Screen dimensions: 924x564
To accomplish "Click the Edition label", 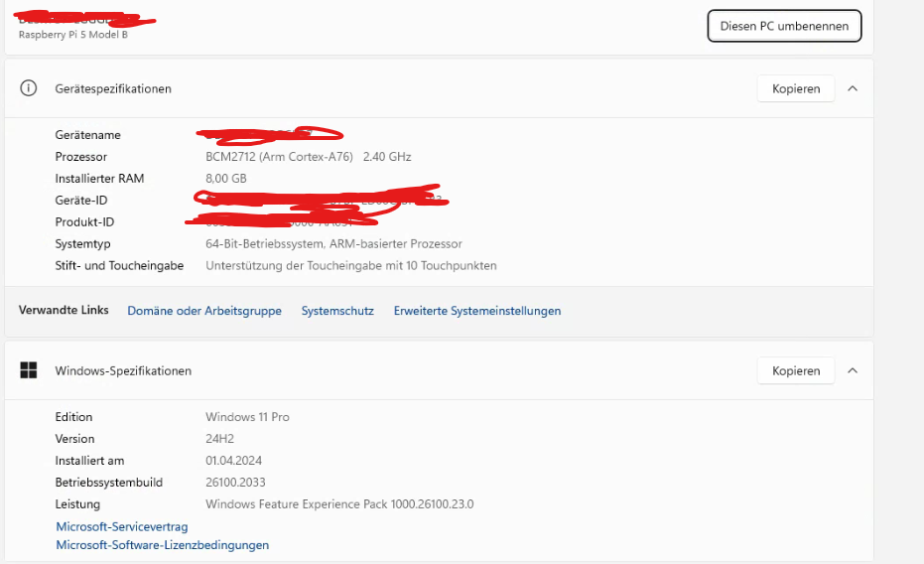I will pyautogui.click(x=73, y=417).
